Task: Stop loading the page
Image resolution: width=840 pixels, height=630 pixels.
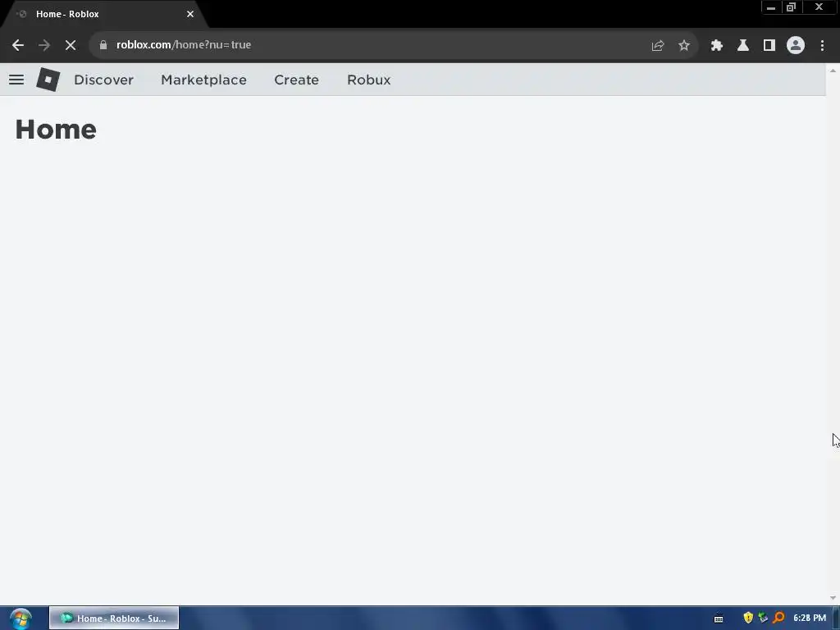Action: (x=71, y=45)
